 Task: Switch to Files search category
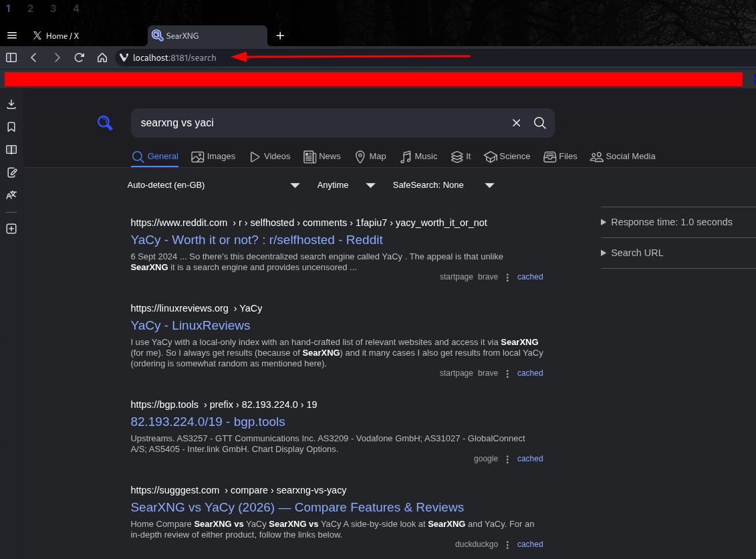559,156
